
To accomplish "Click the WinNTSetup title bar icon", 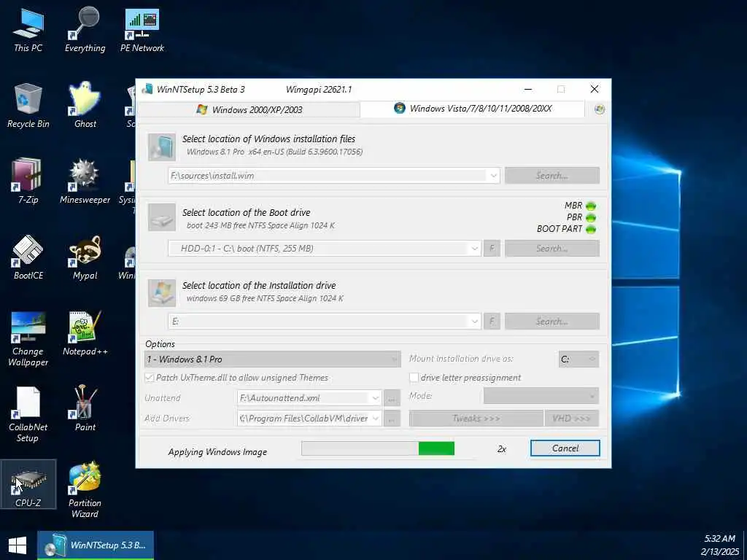I will point(147,89).
